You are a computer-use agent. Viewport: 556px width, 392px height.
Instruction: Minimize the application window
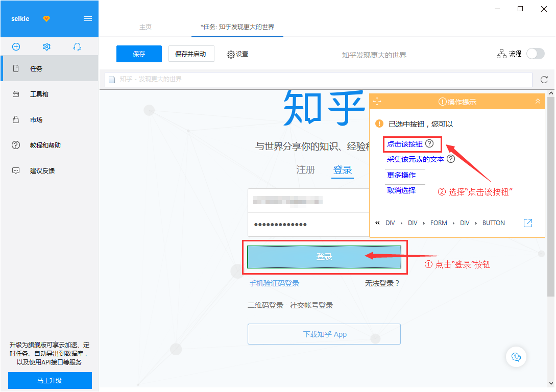pos(497,9)
